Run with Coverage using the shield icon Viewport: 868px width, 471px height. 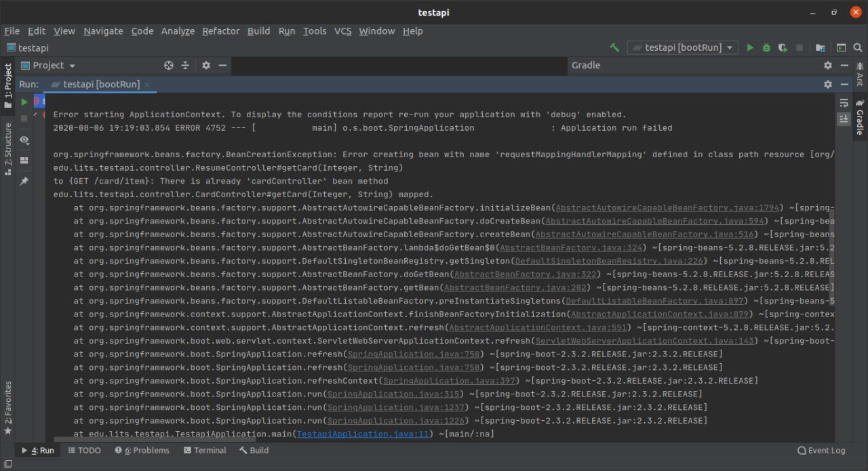click(x=783, y=47)
